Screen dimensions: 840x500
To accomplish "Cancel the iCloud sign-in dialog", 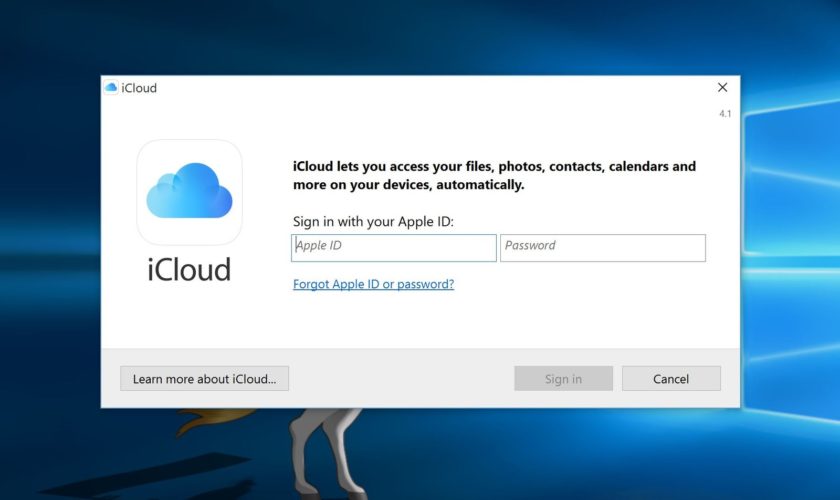I will pos(671,379).
